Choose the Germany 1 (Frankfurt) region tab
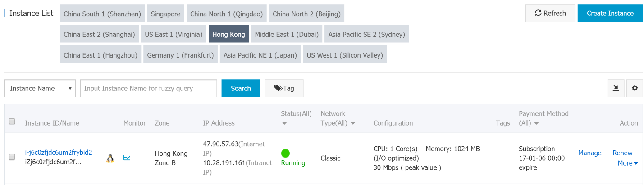Screen dimensions: 644x185 [180, 55]
